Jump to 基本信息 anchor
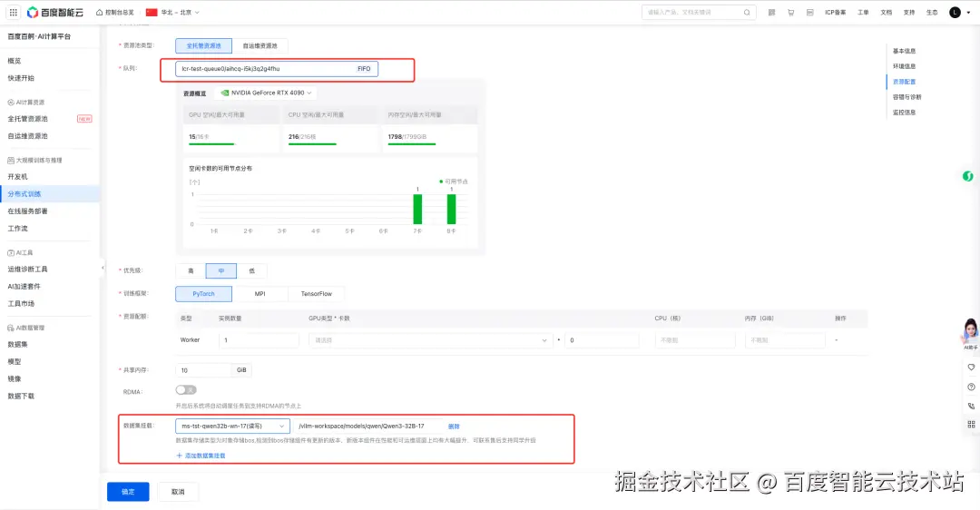980x510 pixels. 904,51
